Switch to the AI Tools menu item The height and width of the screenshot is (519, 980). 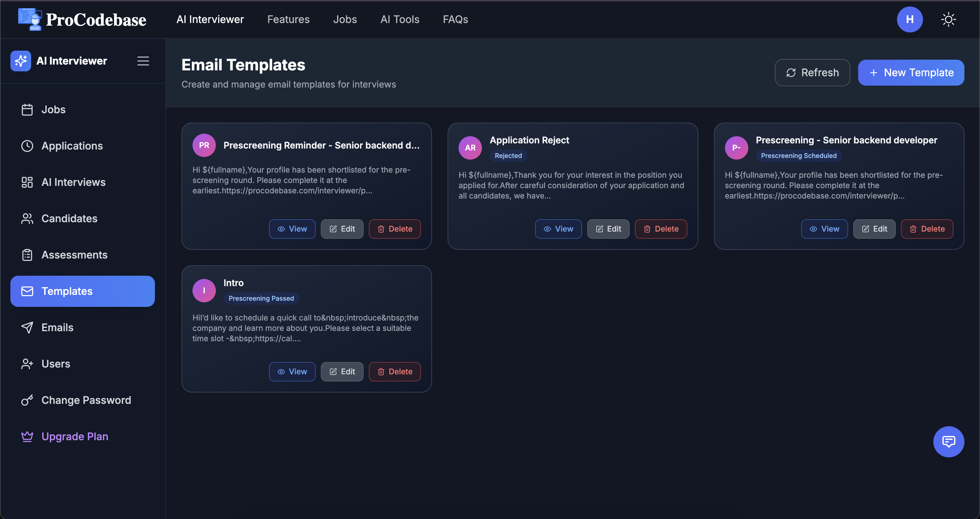(x=400, y=19)
